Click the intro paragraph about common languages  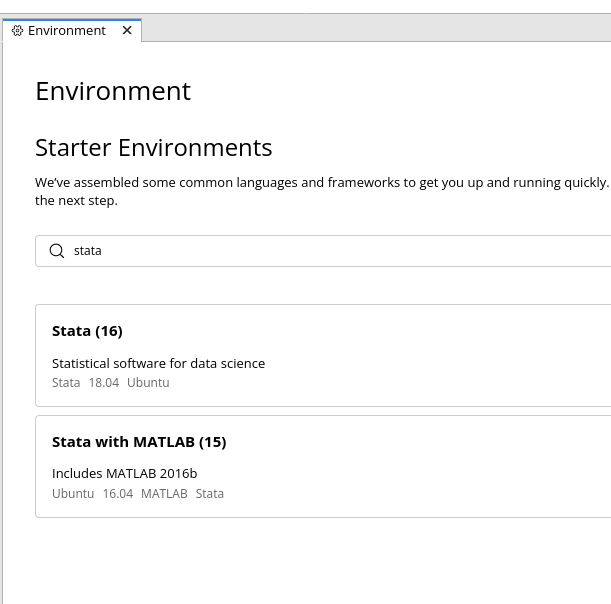coord(320,183)
